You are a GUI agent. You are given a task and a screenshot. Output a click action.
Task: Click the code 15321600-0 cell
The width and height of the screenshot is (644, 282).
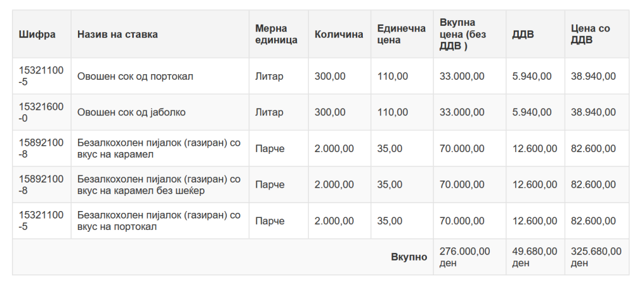[x=41, y=112]
